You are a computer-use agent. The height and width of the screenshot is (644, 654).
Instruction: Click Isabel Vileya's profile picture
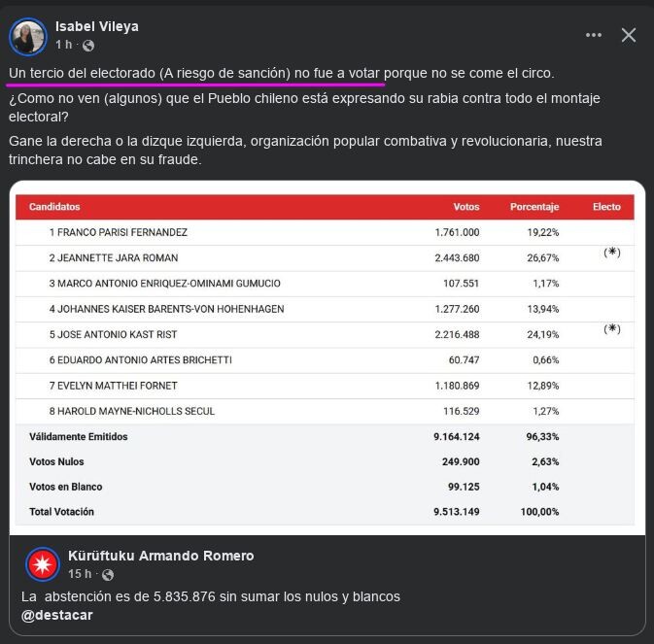click(x=27, y=37)
